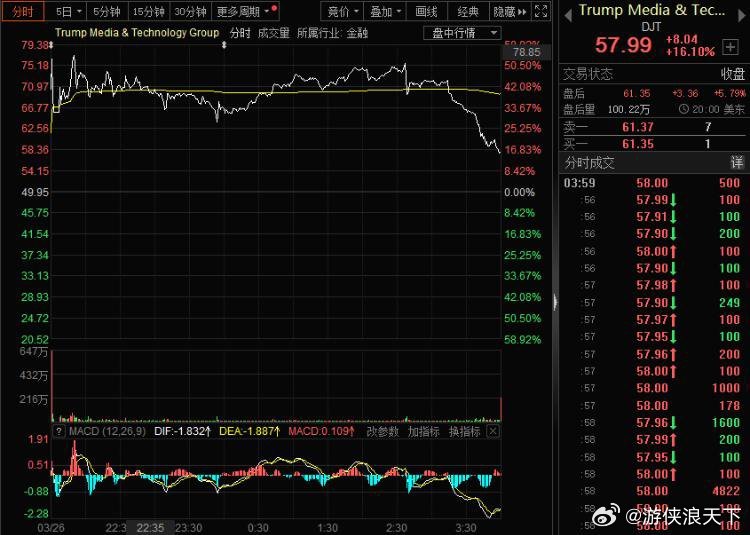
Task: Select the 30分钟 period tab
Action: (189, 12)
